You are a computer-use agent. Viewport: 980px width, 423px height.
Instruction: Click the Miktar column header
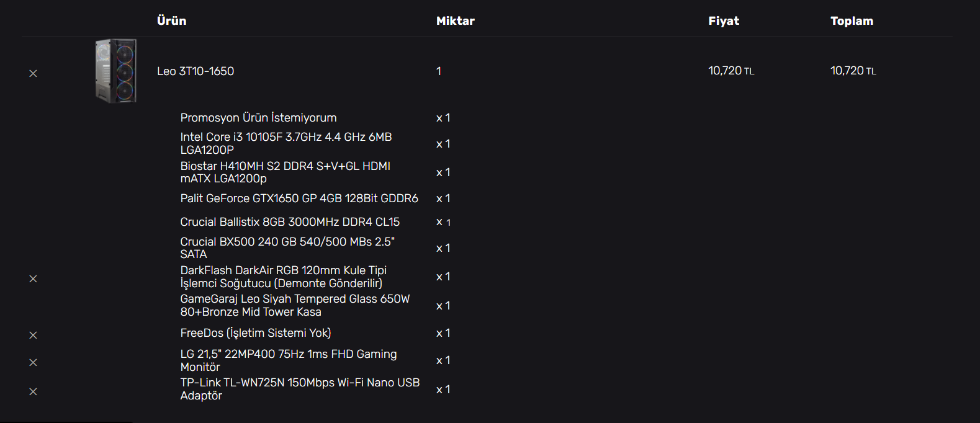coord(455,21)
